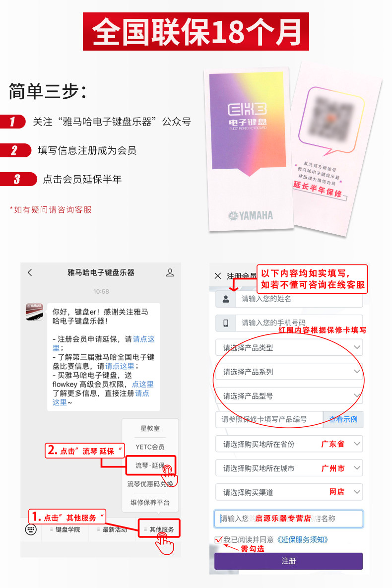Expand the product series dropdown
The height and width of the screenshot is (588, 392).
pos(289,372)
